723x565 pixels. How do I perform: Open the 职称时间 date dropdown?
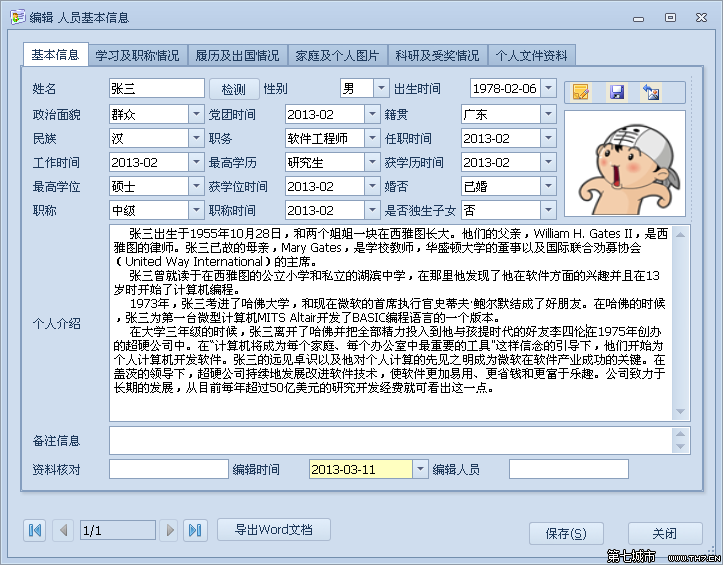coord(372,210)
